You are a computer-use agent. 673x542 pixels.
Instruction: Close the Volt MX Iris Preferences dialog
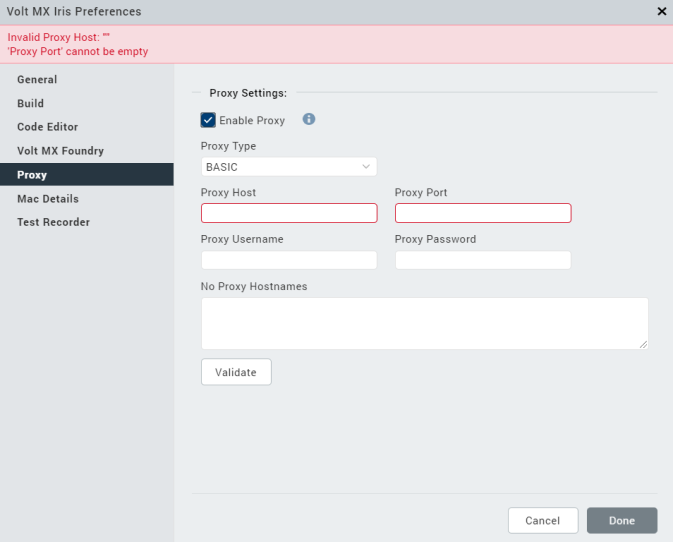click(x=661, y=12)
